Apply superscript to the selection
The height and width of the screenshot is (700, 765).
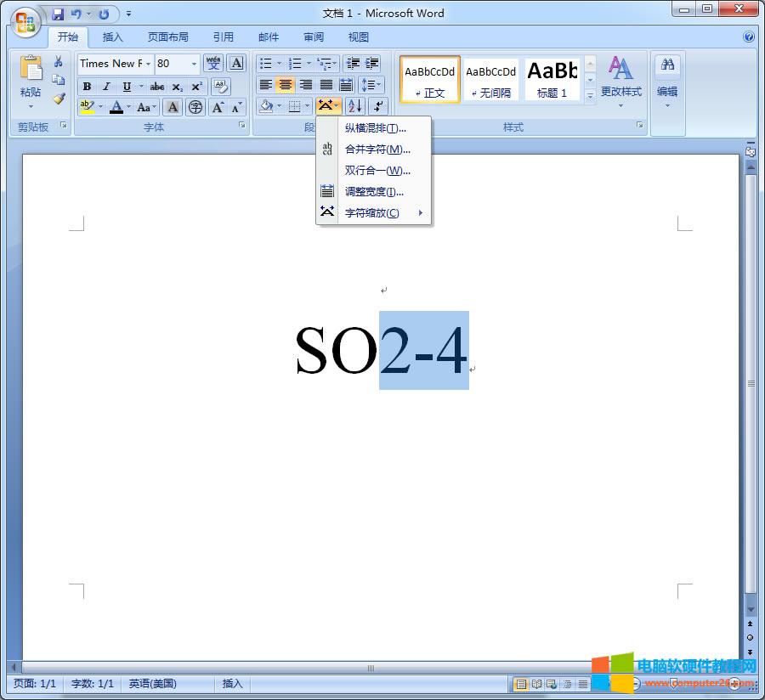196,86
